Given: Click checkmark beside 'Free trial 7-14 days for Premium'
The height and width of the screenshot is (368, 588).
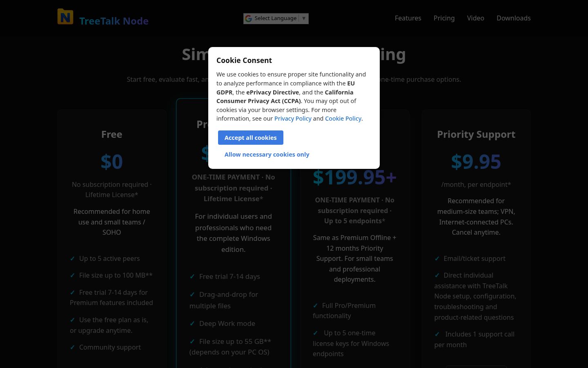Looking at the screenshot, I should [x=72, y=293].
